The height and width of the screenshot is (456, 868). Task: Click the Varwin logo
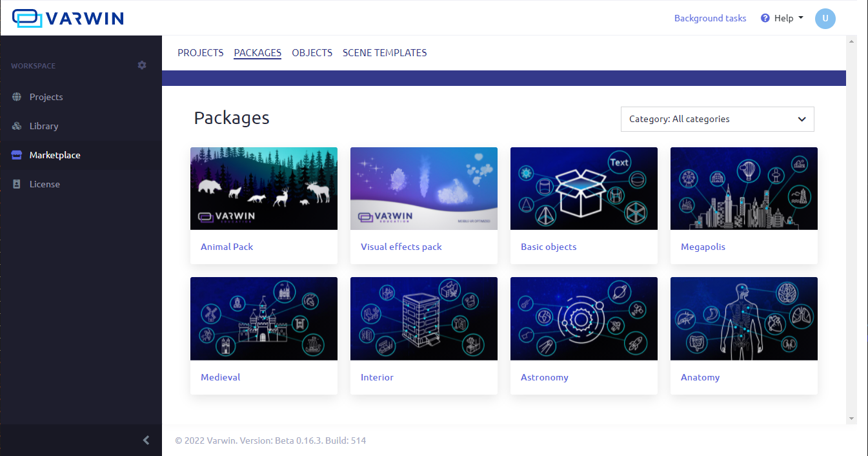tap(68, 18)
